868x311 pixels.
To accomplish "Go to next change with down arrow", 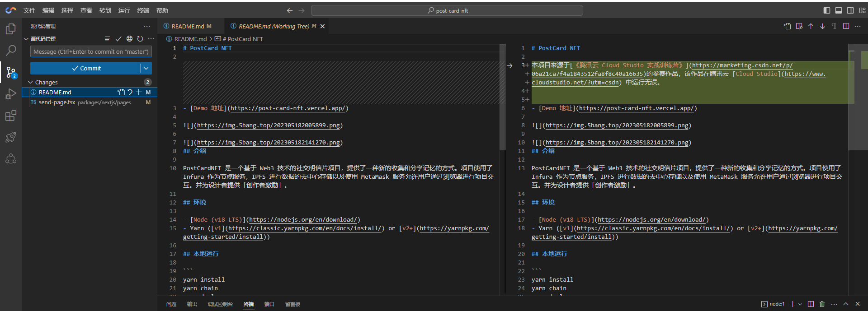I will point(822,26).
